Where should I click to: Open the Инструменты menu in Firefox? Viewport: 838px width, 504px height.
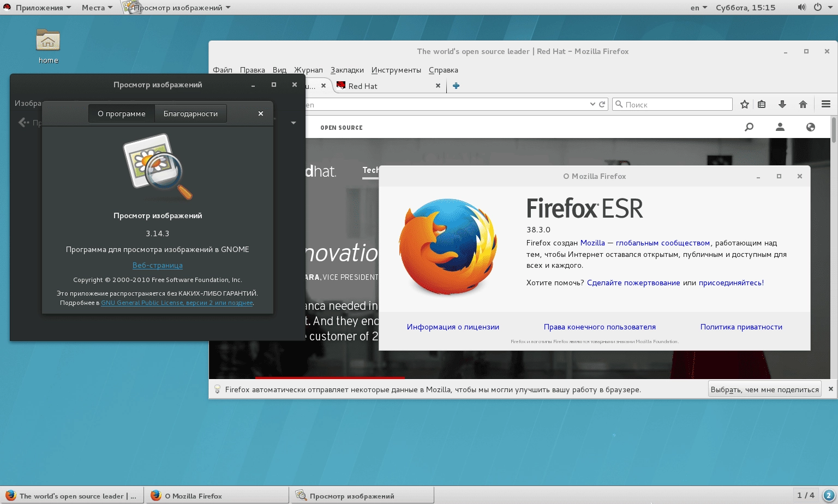pyautogui.click(x=396, y=70)
